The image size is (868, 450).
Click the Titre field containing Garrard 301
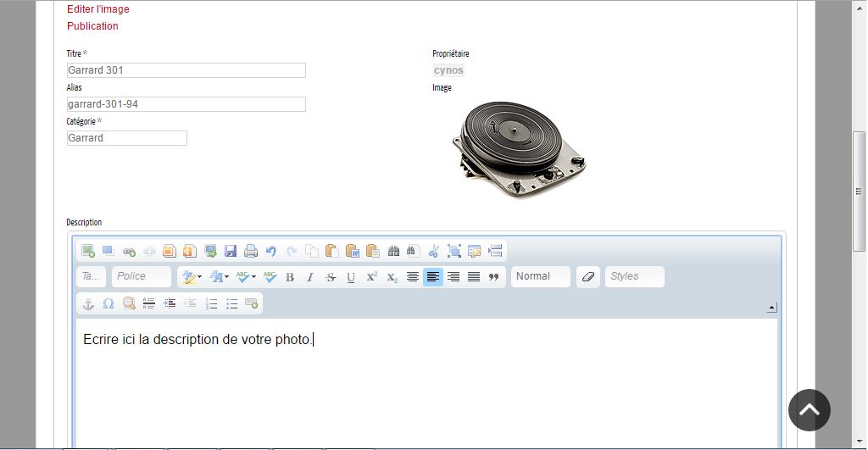186,70
